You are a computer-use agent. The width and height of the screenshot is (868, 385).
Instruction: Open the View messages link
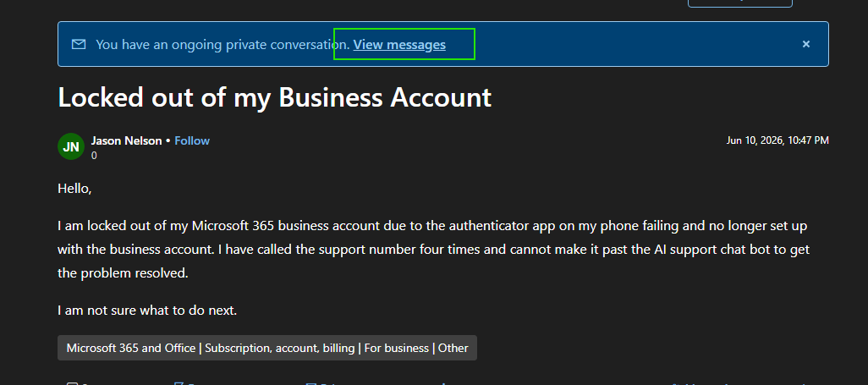[399, 44]
